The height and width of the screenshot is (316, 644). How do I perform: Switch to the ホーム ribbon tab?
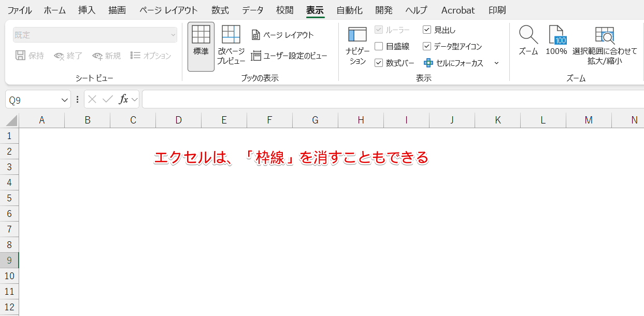pos(54,10)
